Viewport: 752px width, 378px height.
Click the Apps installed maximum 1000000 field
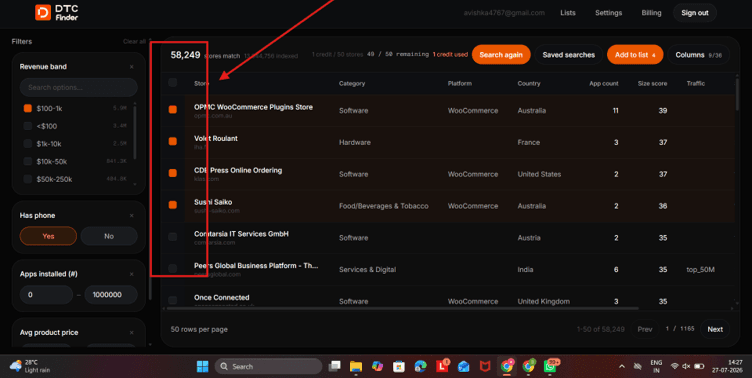pyautogui.click(x=111, y=295)
